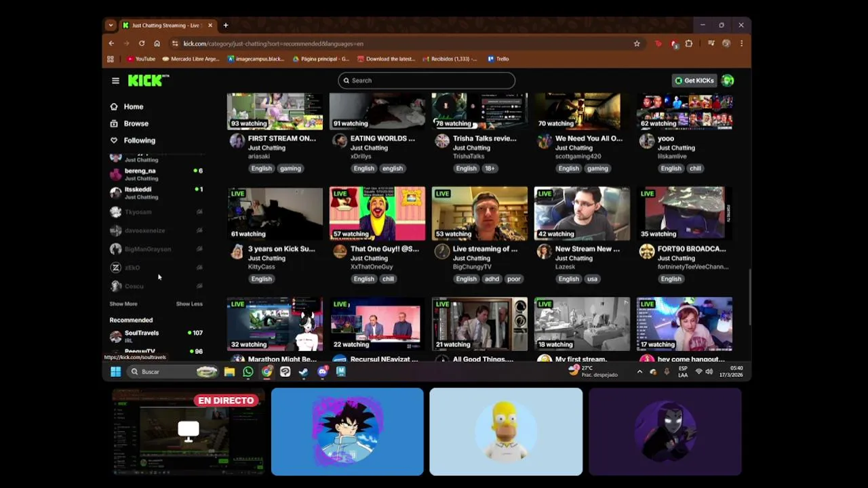Image resolution: width=868 pixels, height=488 pixels.
Task: Open the tab search dropdown arrow
Action: tap(111, 25)
